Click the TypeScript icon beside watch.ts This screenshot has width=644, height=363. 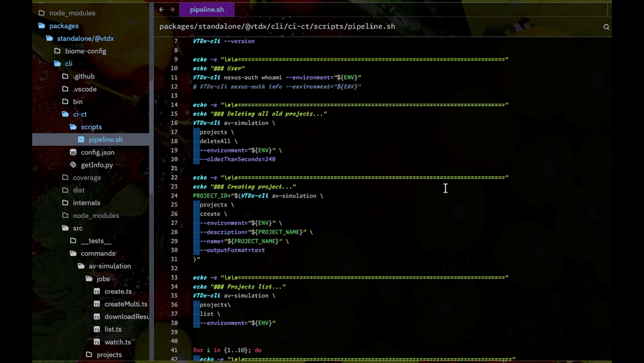97,342
